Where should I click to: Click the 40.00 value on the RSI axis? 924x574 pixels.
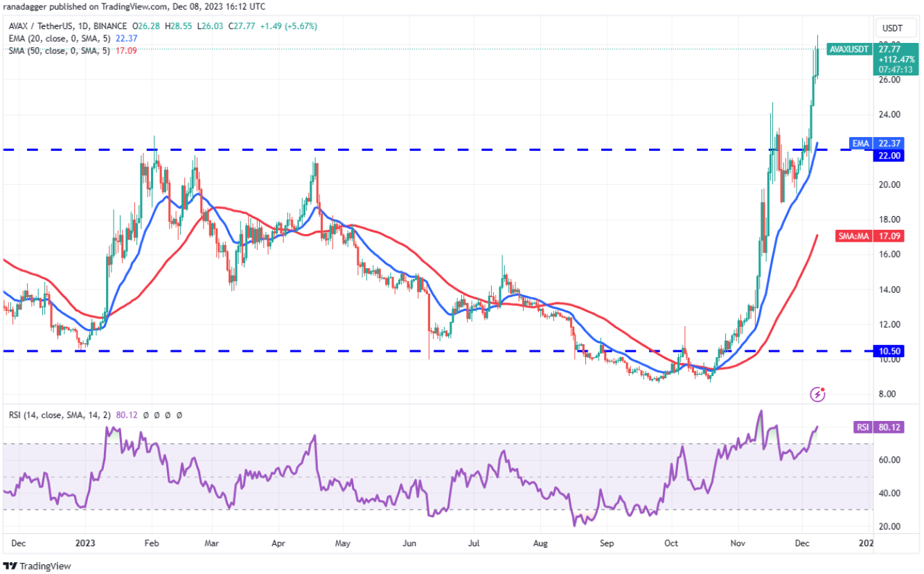pos(889,493)
